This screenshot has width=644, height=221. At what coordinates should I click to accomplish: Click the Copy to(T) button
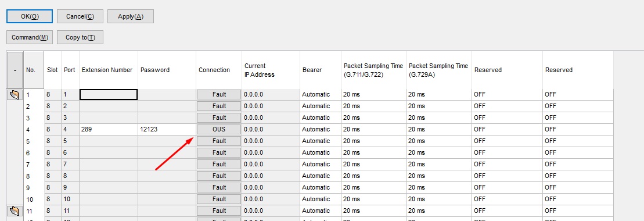80,37
